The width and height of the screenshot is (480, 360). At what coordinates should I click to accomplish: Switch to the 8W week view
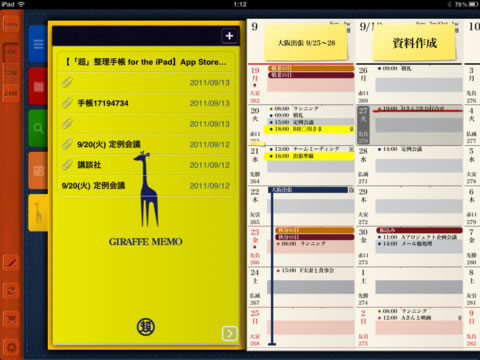coord(11,52)
